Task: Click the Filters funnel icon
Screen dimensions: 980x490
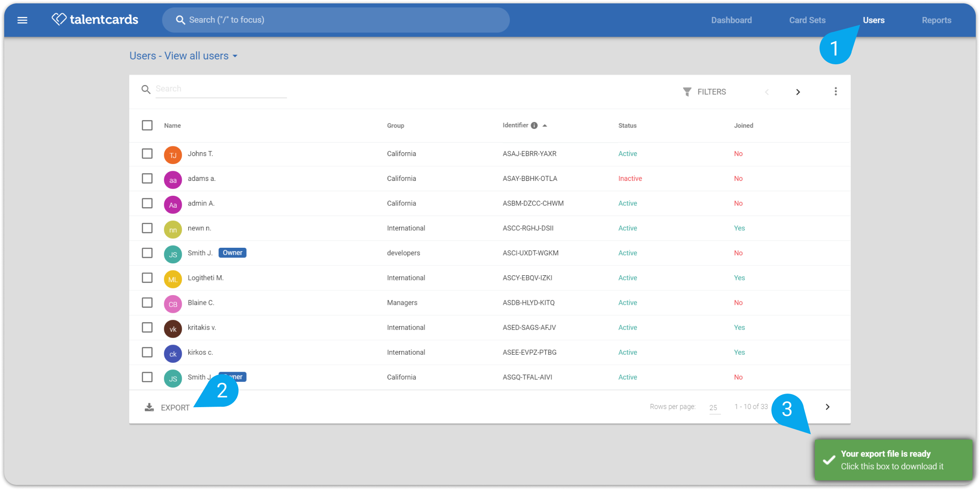Action: 687,92
